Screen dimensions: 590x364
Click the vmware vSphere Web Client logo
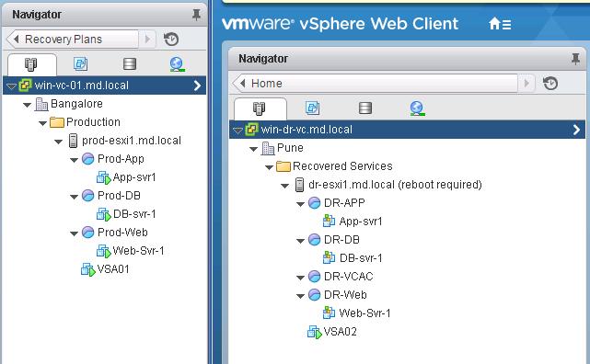tap(341, 24)
